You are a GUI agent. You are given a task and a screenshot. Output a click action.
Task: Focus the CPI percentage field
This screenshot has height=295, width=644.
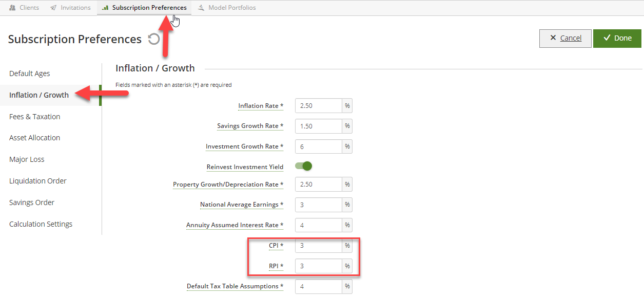tap(319, 246)
